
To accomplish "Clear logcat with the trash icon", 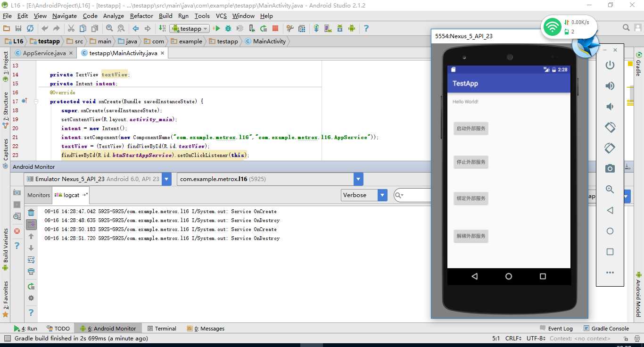I will (x=31, y=213).
